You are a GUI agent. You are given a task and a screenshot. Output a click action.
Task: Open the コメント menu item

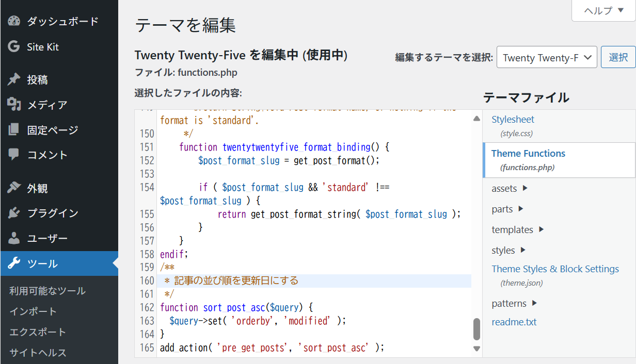click(59, 155)
